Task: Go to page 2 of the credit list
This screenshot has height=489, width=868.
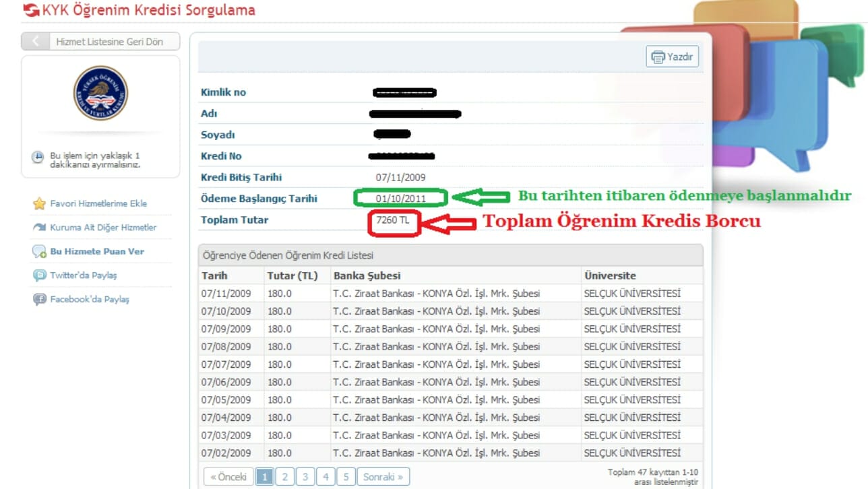Action: tap(284, 477)
